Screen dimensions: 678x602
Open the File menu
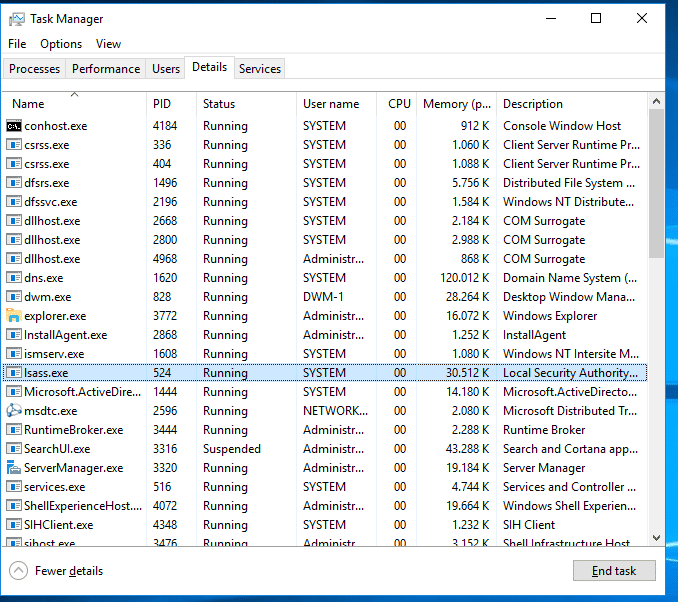tap(17, 44)
